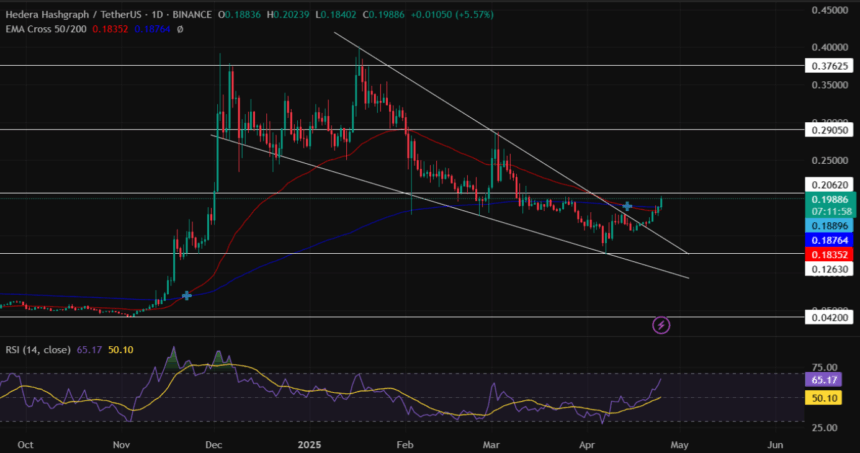This screenshot has width=860, height=453.
Task: Click the high price H0.20239
Action: [288, 15]
